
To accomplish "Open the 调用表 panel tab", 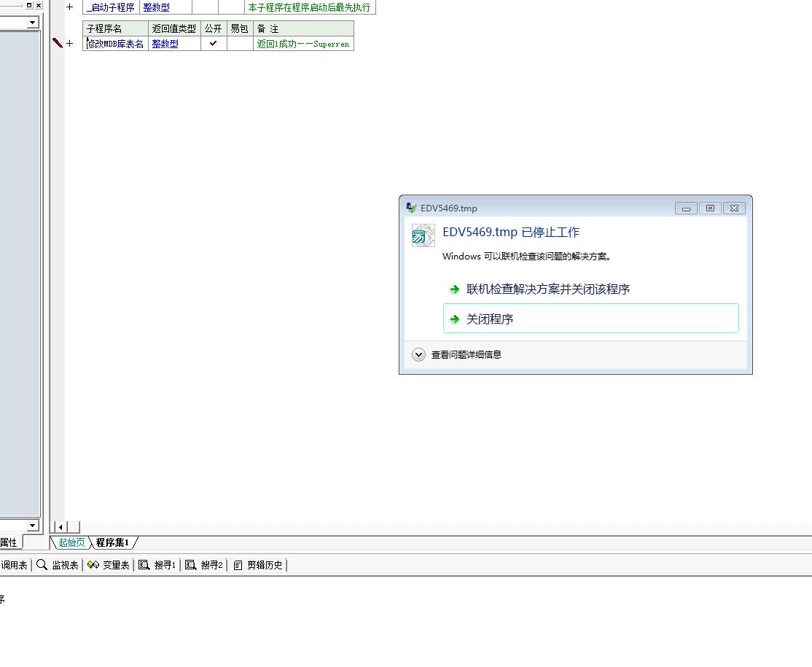I will point(14,565).
